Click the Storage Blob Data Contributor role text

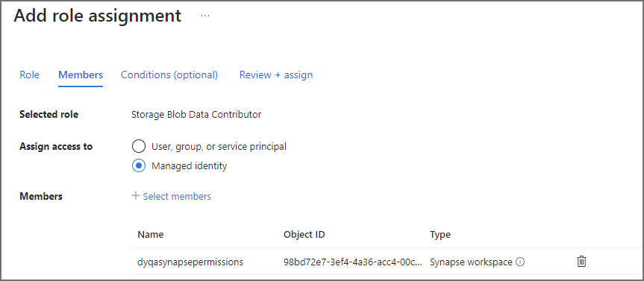(196, 115)
